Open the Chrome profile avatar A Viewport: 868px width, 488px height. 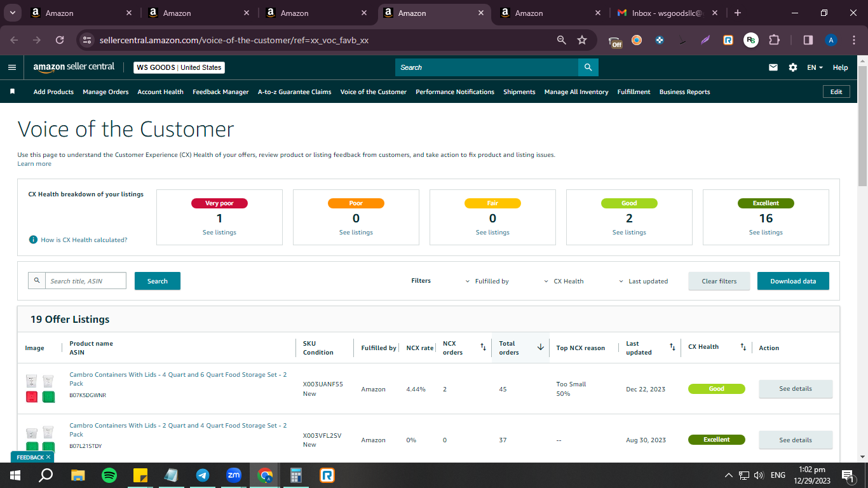click(x=831, y=40)
